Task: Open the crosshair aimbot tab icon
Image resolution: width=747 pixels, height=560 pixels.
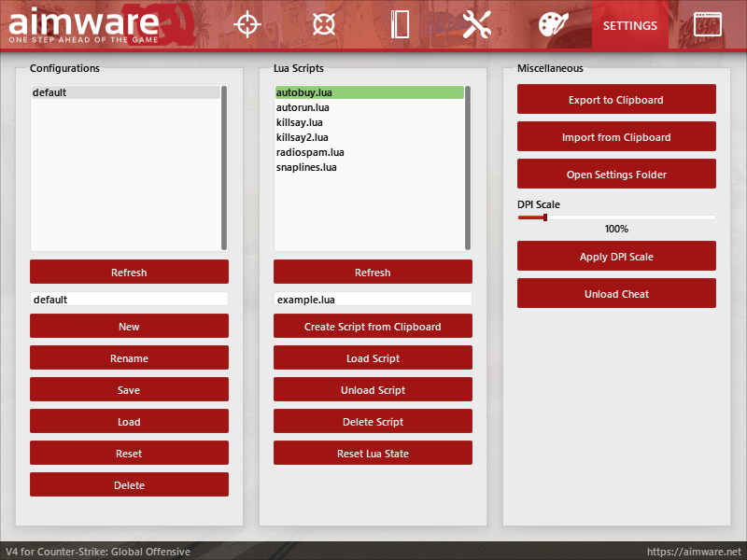Action: pyautogui.click(x=247, y=25)
